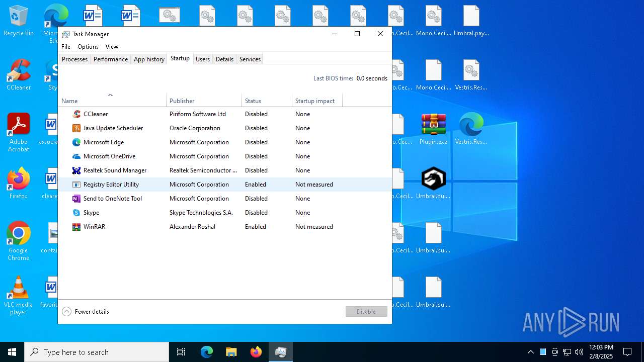Sort by the Publisher column header
The image size is (644, 362).
[204, 101]
